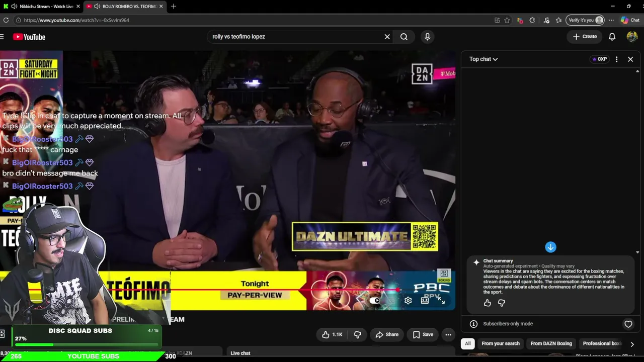This screenshot has width=644, height=362.
Task: Like the video with 1.1K likes
Action: [332, 335]
